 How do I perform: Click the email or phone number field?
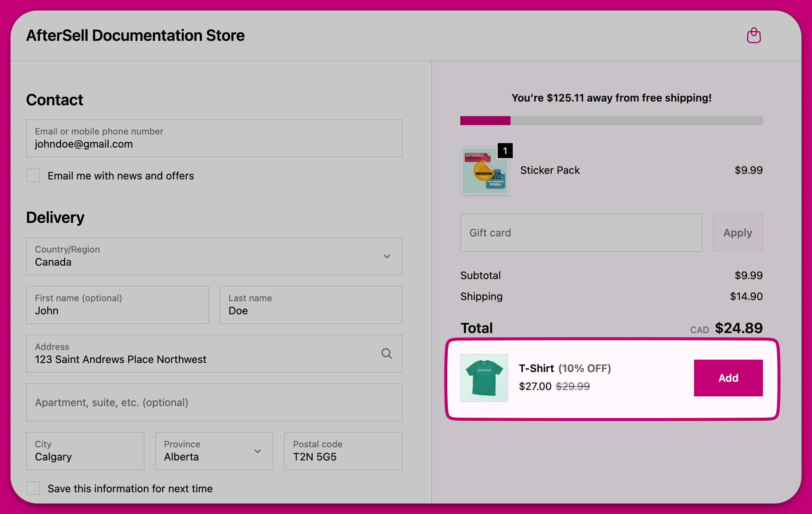(x=214, y=138)
